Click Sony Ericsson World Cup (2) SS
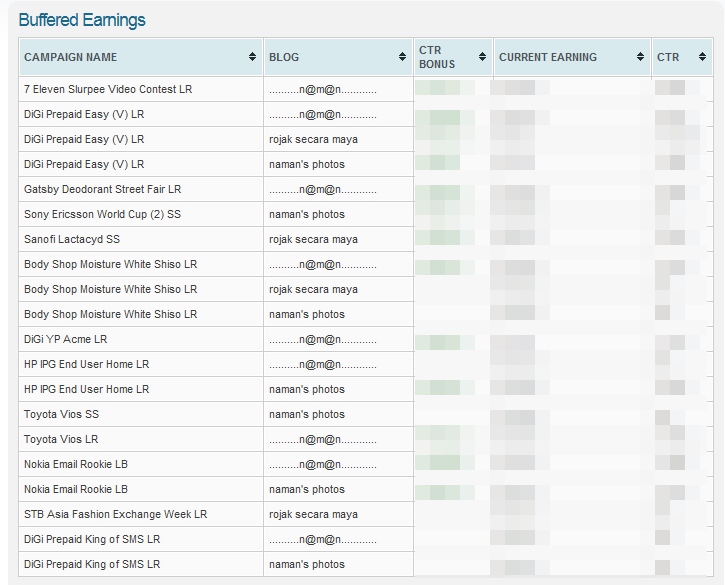The height and width of the screenshot is (585, 725). click(x=102, y=214)
